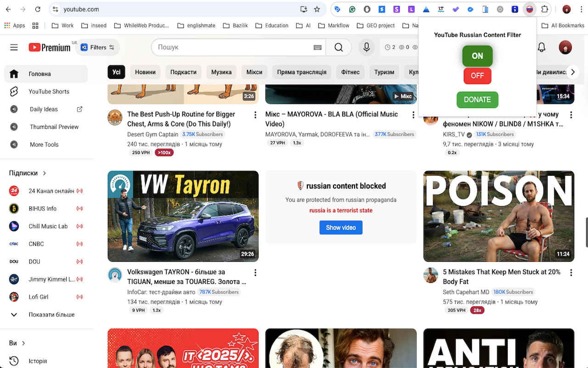Select the Новини chip
This screenshot has height=368, width=588.
pyautogui.click(x=145, y=72)
